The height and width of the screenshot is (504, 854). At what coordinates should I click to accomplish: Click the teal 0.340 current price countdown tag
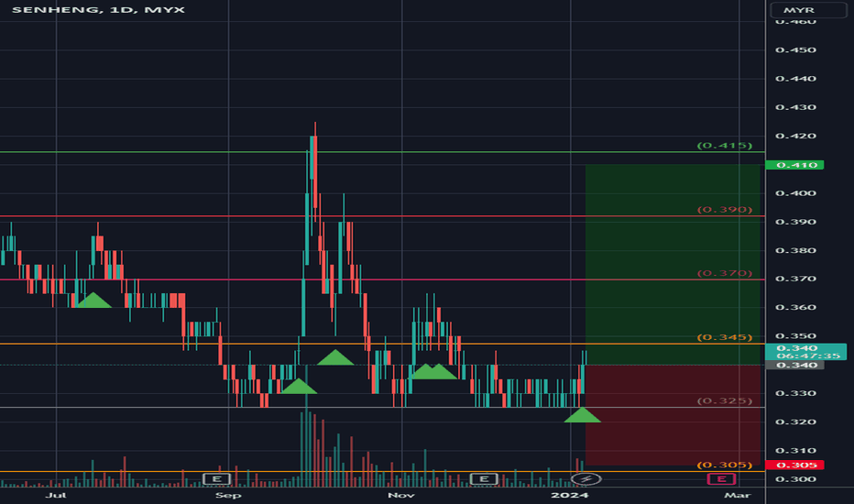coord(806,352)
